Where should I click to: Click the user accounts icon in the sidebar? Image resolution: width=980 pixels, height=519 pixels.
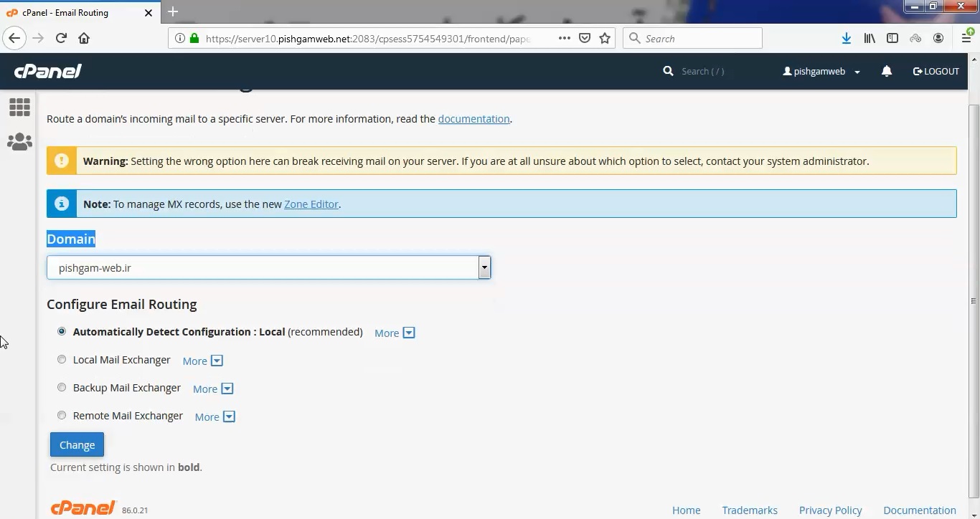(x=19, y=141)
